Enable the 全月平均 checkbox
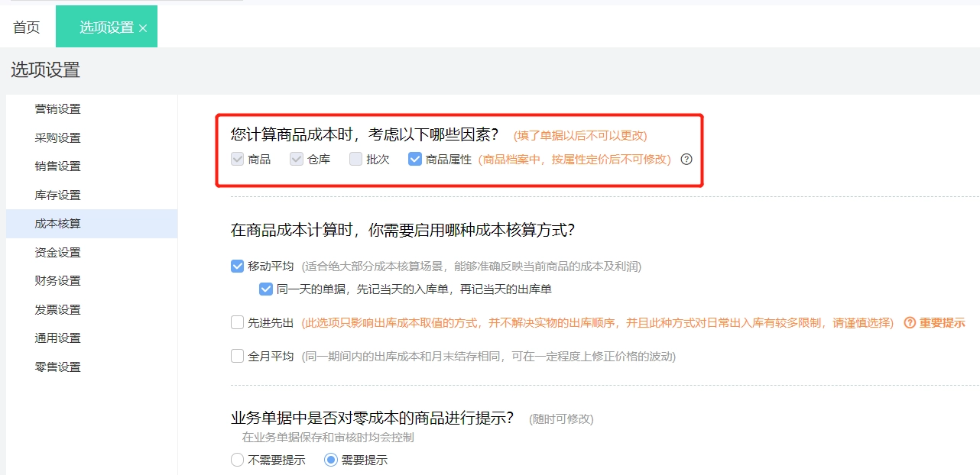Image resolution: width=980 pixels, height=475 pixels. pyautogui.click(x=237, y=356)
